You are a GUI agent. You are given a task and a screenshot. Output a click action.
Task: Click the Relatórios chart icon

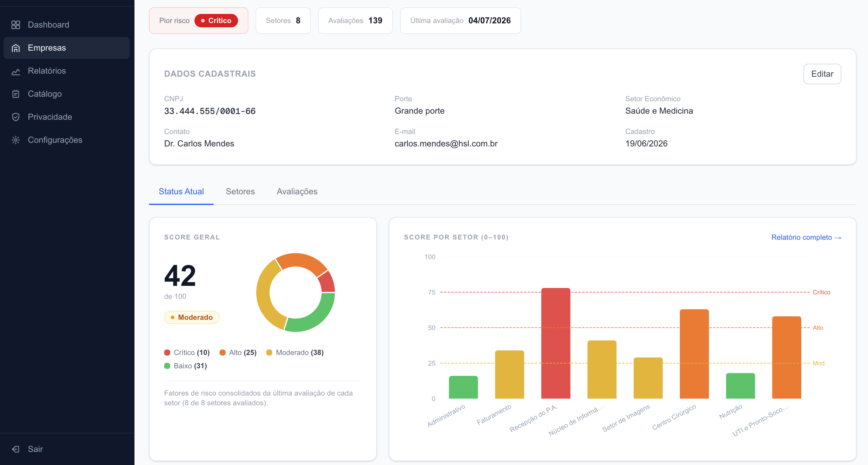point(15,71)
